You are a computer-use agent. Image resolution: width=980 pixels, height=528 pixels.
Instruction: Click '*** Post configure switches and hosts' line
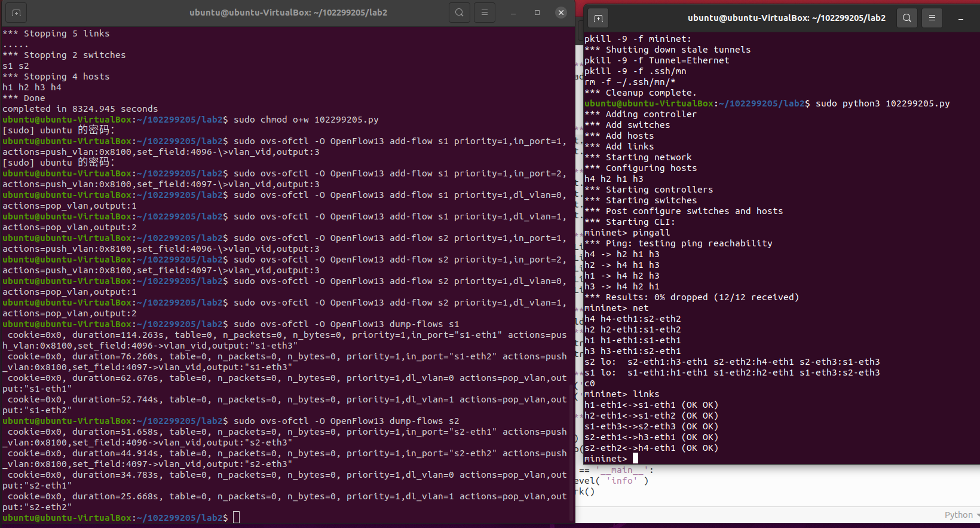pyautogui.click(x=684, y=211)
